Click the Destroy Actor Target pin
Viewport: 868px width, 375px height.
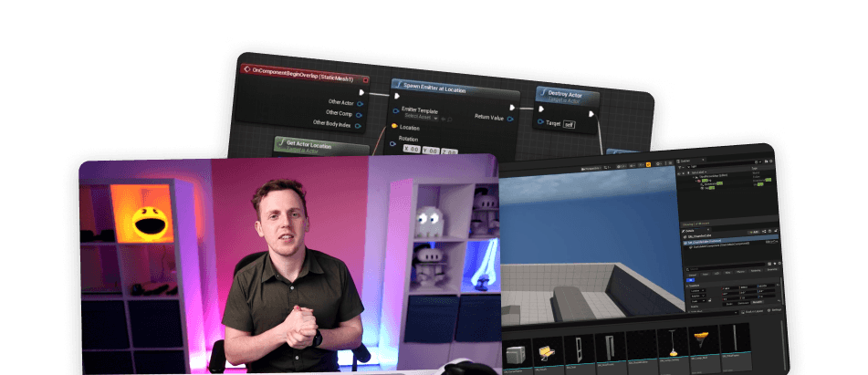[x=539, y=123]
